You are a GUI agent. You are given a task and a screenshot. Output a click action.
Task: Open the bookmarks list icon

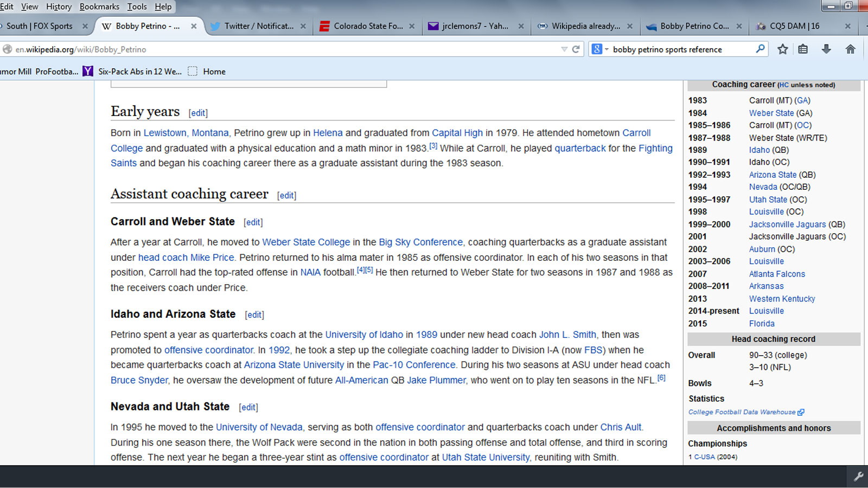coord(803,49)
